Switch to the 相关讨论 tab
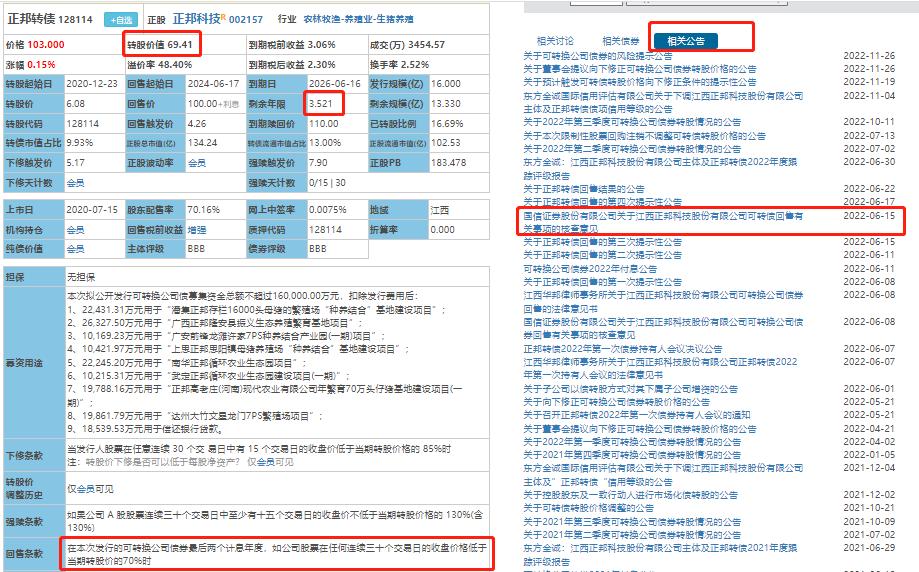919x572 pixels. [555, 41]
